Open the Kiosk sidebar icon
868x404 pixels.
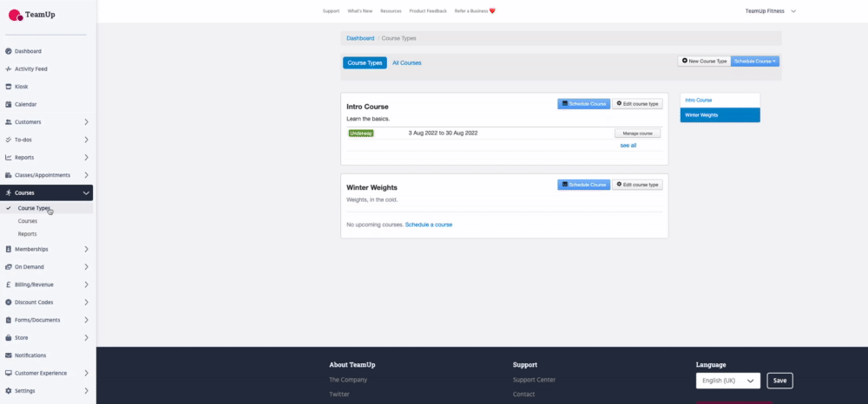[8, 87]
